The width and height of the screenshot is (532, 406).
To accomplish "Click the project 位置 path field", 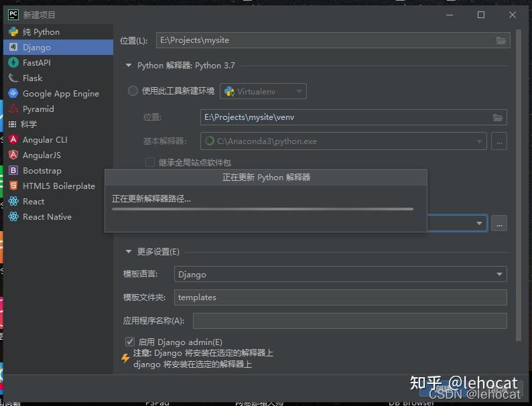I will pyautogui.click(x=333, y=40).
